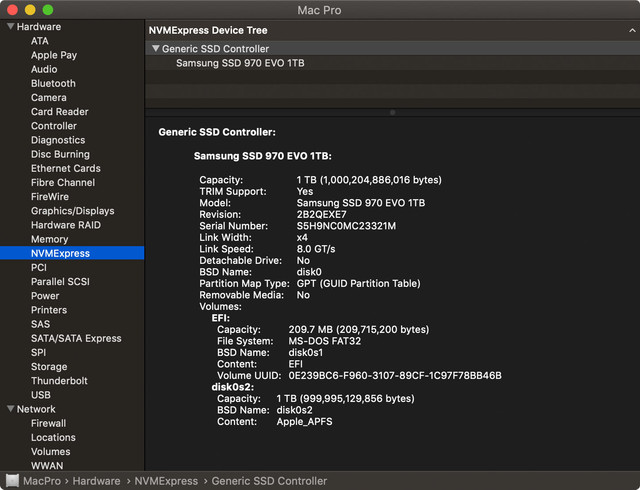Screen dimensions: 640x490
Task: Collapse the Network section triangle
Action: pos(11,409)
